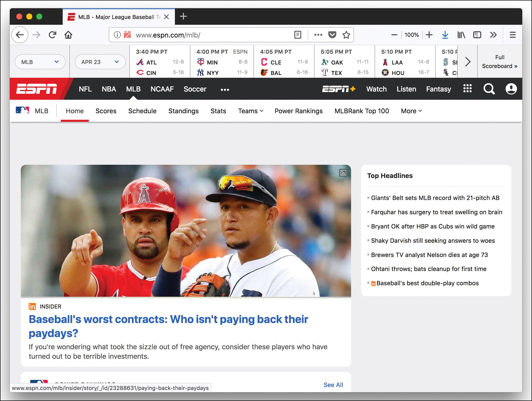Adjust the page zoom level from 100%
This screenshot has width=532, height=401.
(412, 35)
